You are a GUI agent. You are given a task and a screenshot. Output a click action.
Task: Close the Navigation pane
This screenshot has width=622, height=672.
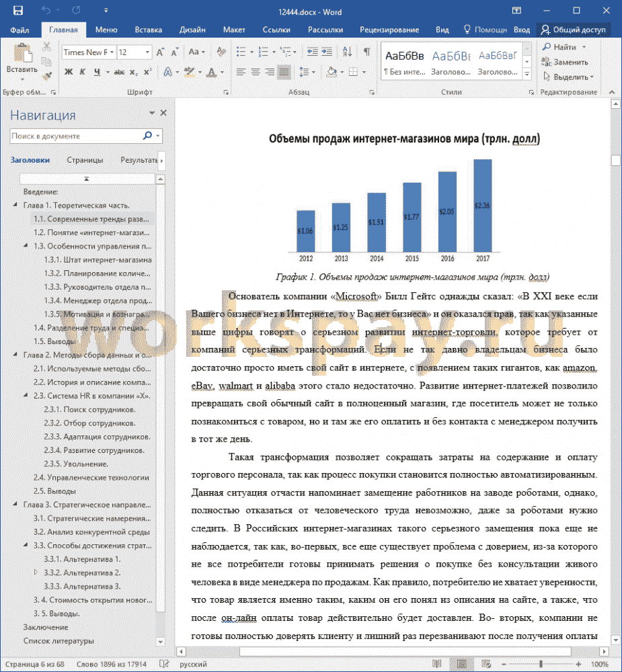(x=163, y=113)
